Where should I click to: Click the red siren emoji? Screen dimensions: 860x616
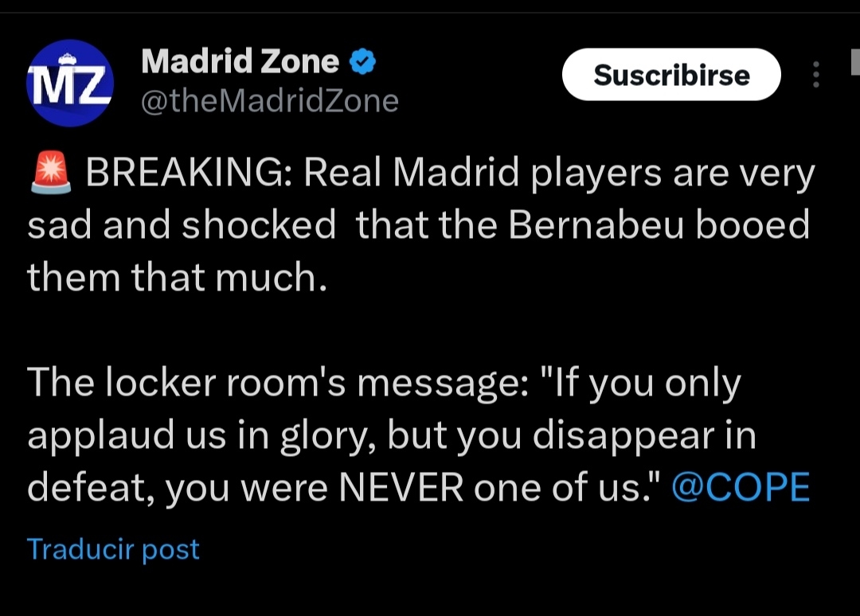coord(50,174)
